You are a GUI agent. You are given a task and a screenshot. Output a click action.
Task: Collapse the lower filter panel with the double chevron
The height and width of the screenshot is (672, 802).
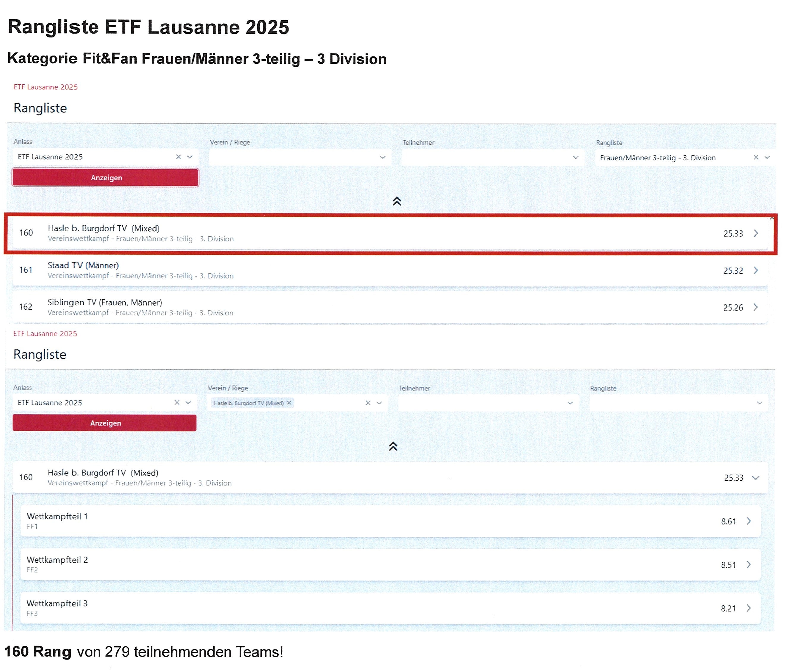coord(393,447)
